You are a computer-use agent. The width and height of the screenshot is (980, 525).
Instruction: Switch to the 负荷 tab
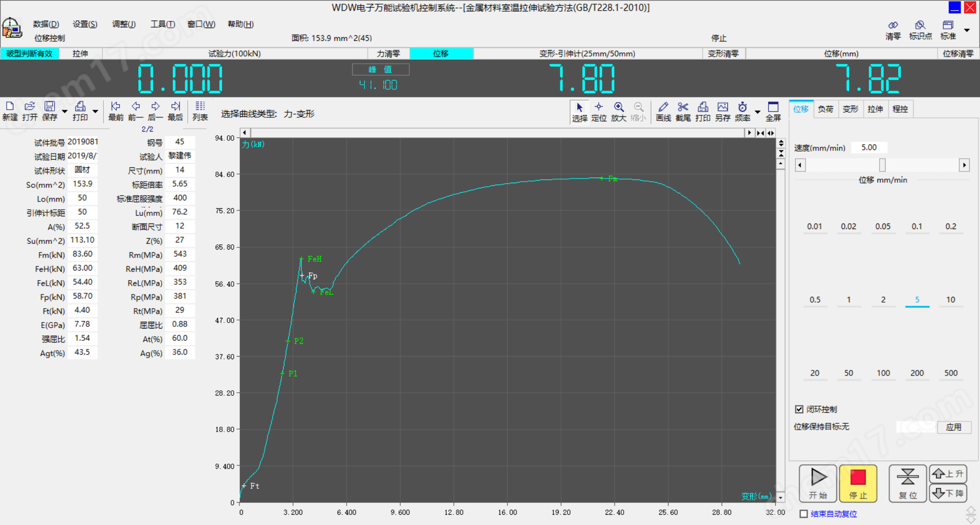point(825,109)
